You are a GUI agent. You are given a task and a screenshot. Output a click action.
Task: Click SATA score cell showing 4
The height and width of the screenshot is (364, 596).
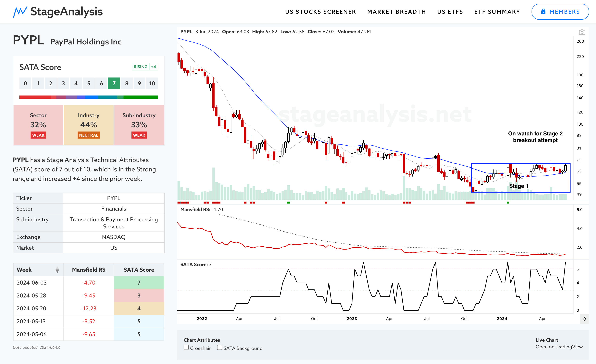139,308
